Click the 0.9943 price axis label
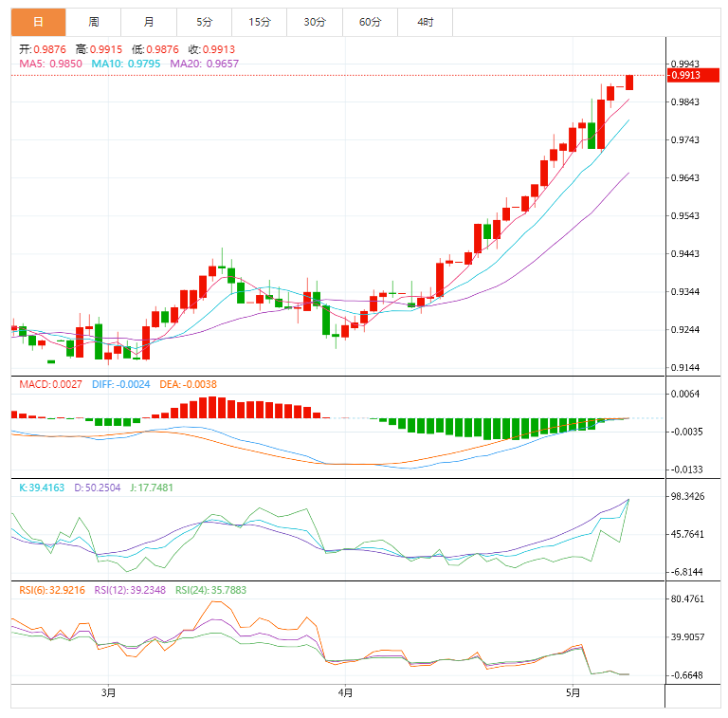Viewport: 728px width, 718px height. [x=685, y=64]
